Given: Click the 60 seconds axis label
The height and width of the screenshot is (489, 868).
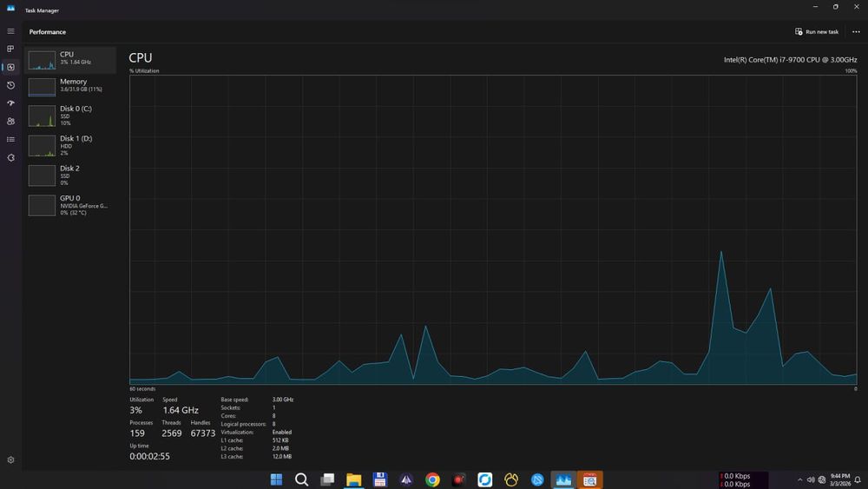Looking at the screenshot, I should (x=143, y=389).
